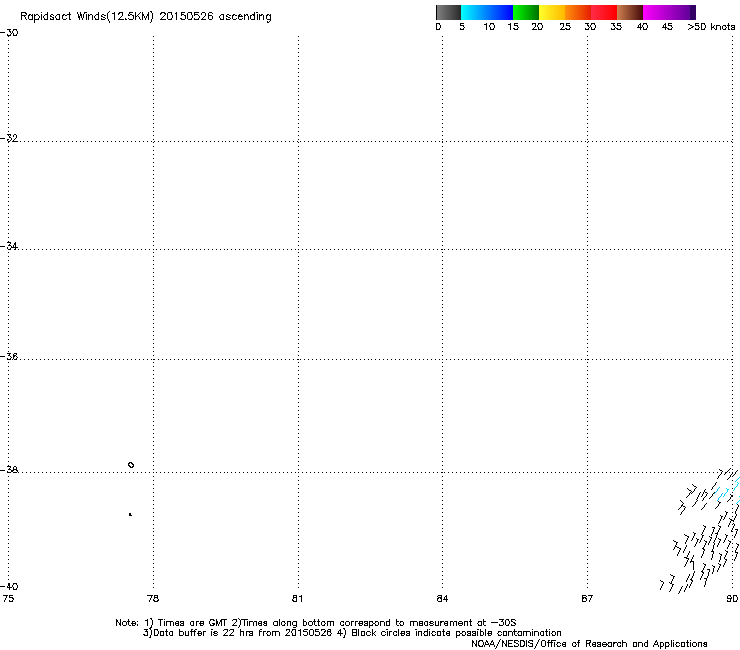
Task: Click the '-30' latitude axis label
Action: tap(9, 33)
